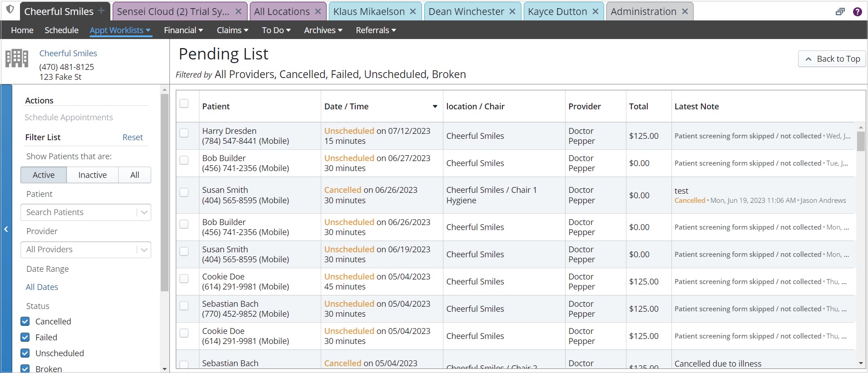
Task: Uncheck the Failed status filter
Action: (25, 337)
